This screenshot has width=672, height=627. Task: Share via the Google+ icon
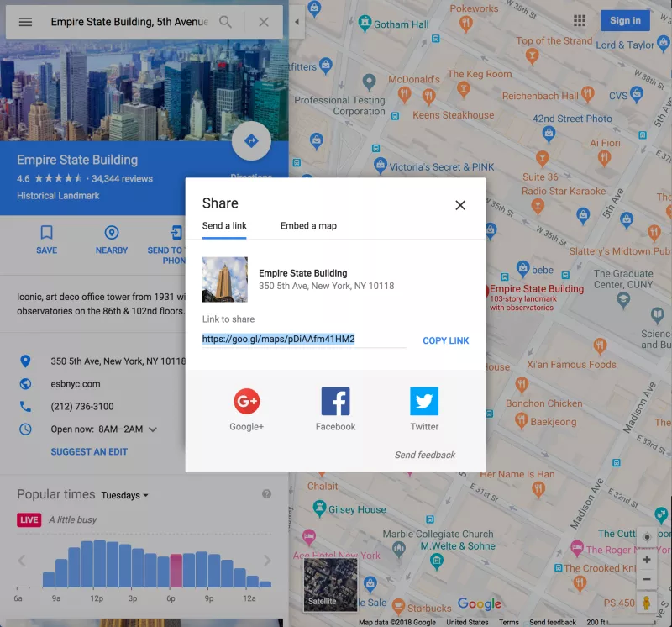click(x=246, y=402)
